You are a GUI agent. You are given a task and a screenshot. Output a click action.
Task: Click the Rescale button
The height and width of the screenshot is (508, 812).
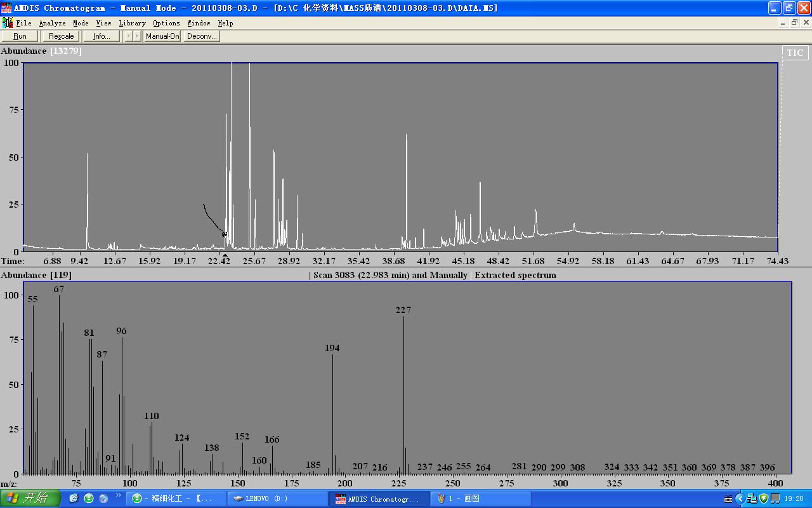click(61, 36)
